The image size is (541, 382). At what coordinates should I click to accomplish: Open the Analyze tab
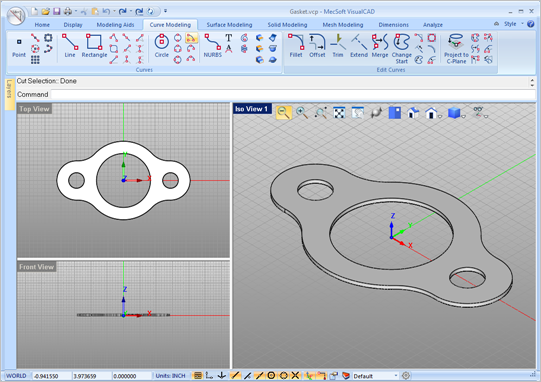[433, 25]
